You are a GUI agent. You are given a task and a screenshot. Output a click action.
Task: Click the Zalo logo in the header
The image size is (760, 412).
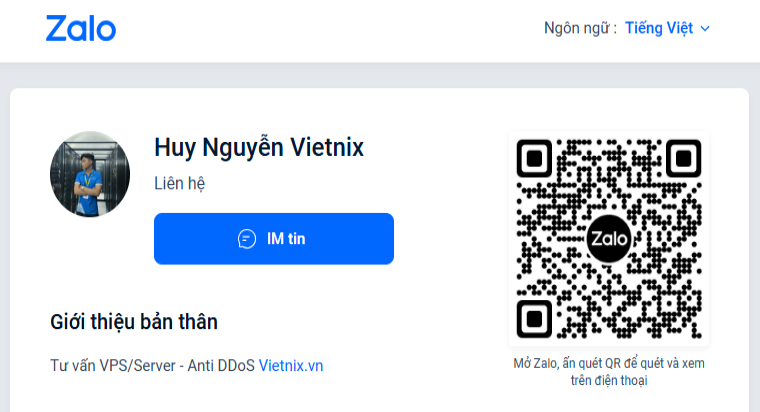point(81,27)
